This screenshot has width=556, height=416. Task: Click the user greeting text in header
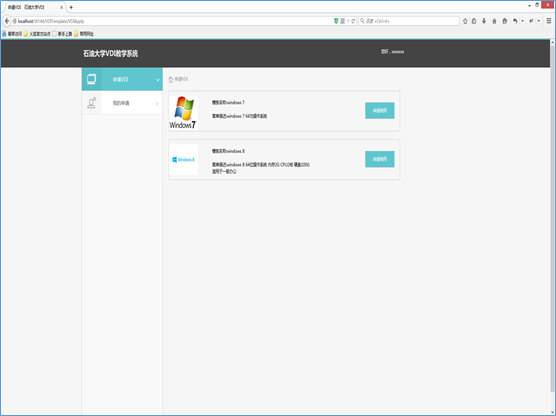(393, 52)
